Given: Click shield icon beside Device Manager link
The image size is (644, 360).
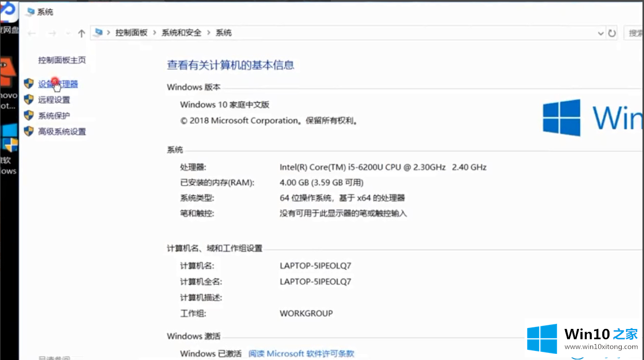Looking at the screenshot, I should tap(29, 84).
